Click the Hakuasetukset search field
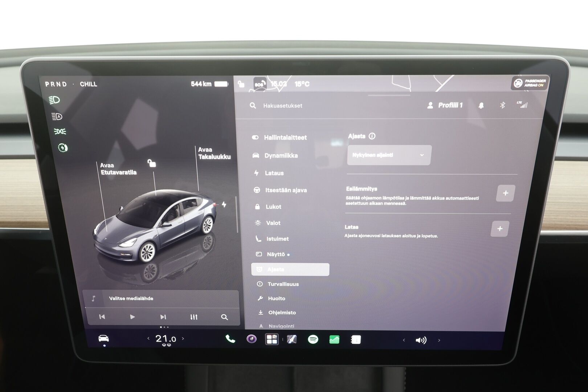This screenshot has width=588, height=392. [282, 106]
